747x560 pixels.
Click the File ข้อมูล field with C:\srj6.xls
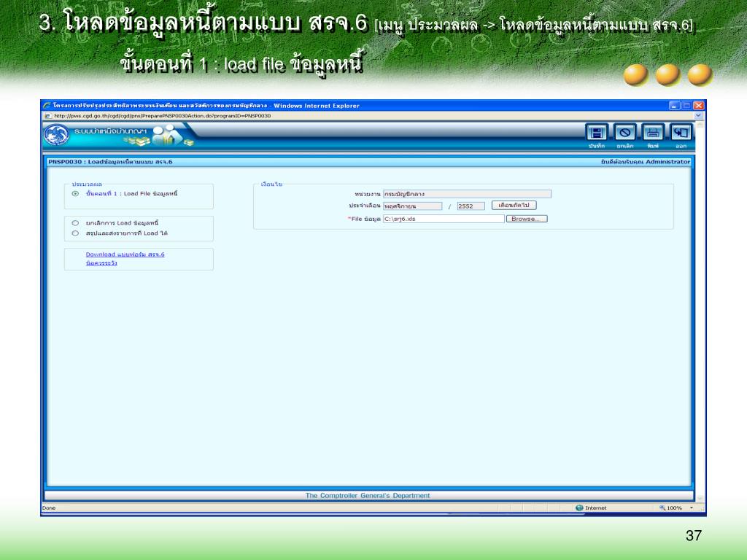click(444, 219)
